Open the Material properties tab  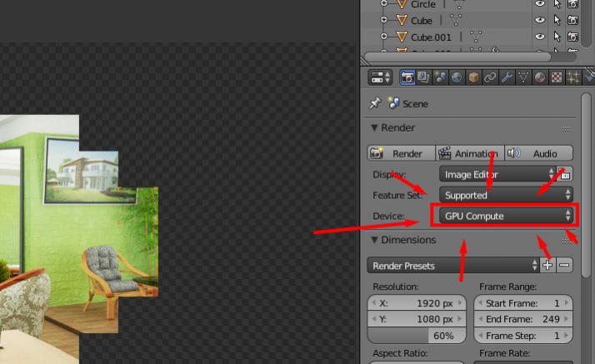[540, 77]
